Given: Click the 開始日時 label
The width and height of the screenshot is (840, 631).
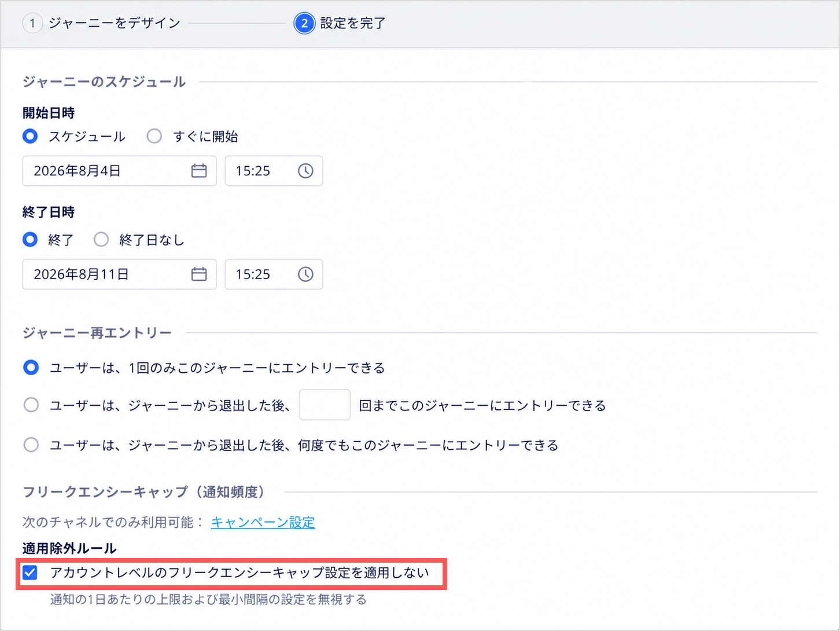Looking at the screenshot, I should click(x=49, y=113).
